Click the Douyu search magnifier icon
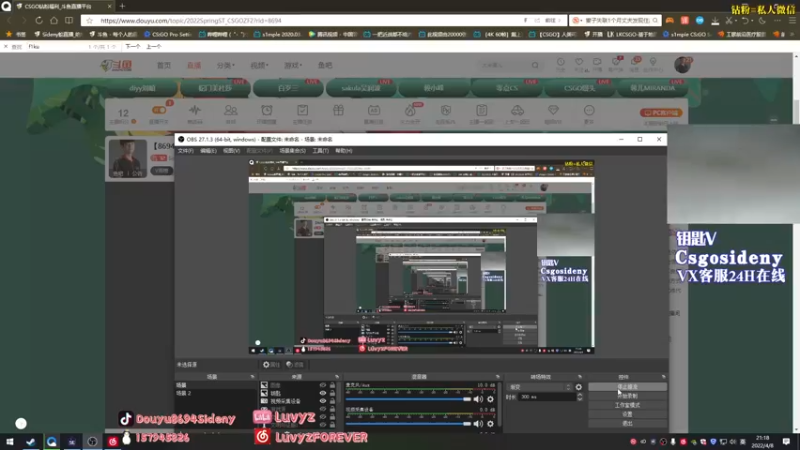The image size is (800, 450). pos(535,65)
